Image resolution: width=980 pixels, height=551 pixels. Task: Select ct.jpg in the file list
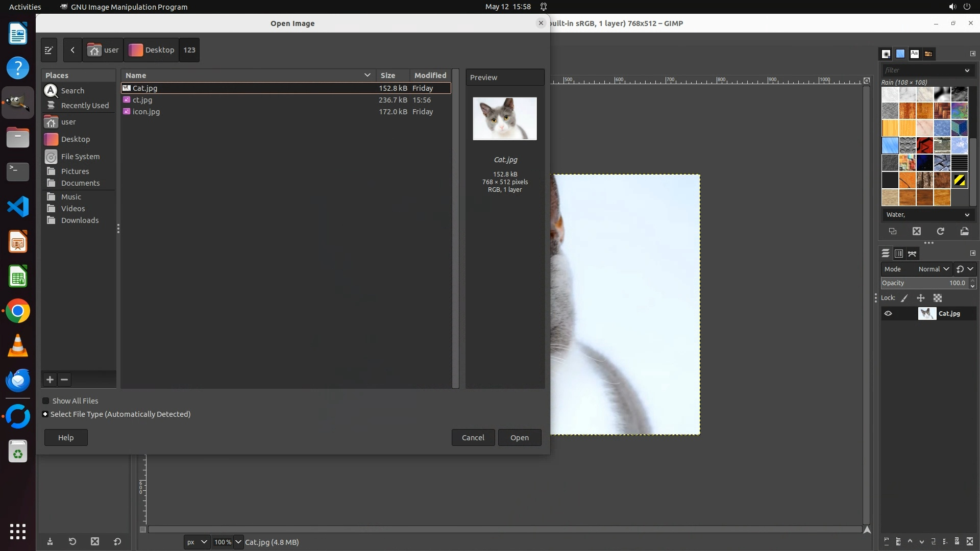coord(142,100)
